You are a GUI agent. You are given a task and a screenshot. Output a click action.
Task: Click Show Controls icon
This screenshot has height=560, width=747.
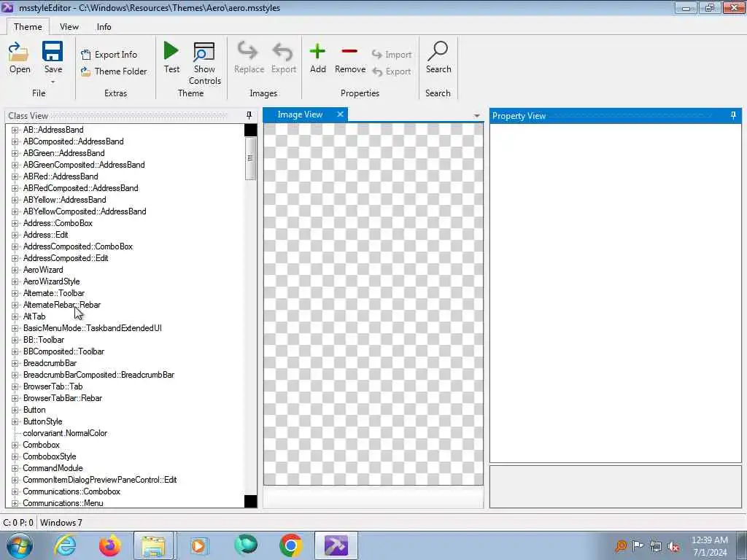coord(204,52)
